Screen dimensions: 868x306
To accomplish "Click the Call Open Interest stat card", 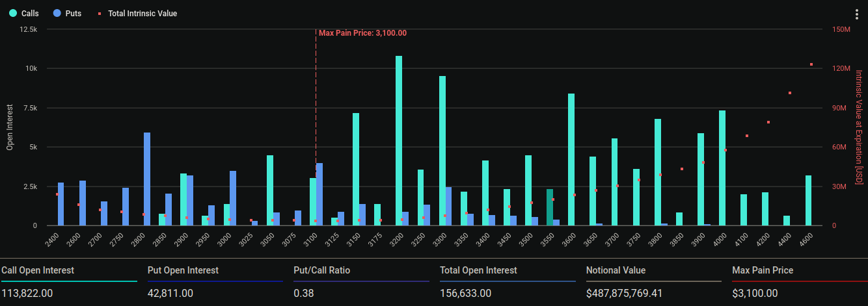I will [x=70, y=281].
